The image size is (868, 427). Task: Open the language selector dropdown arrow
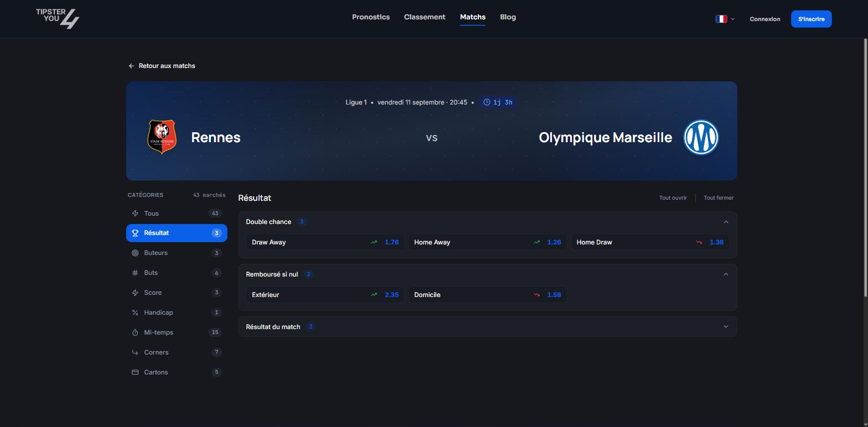click(733, 19)
